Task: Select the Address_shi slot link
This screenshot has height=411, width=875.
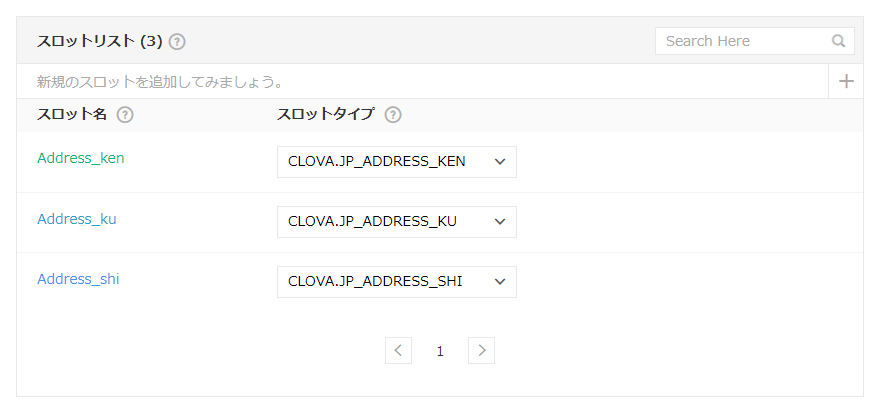Action: pos(78,279)
